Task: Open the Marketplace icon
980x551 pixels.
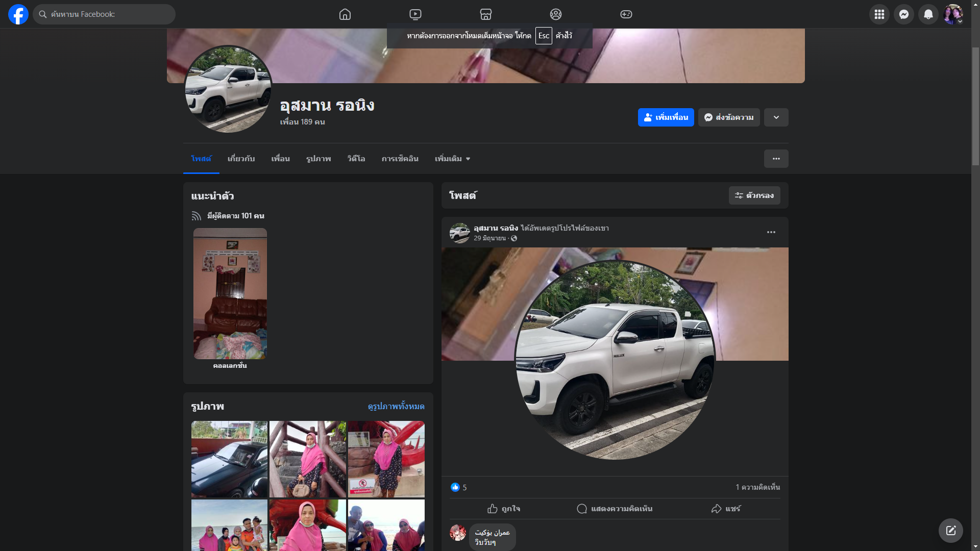Action: [485, 14]
